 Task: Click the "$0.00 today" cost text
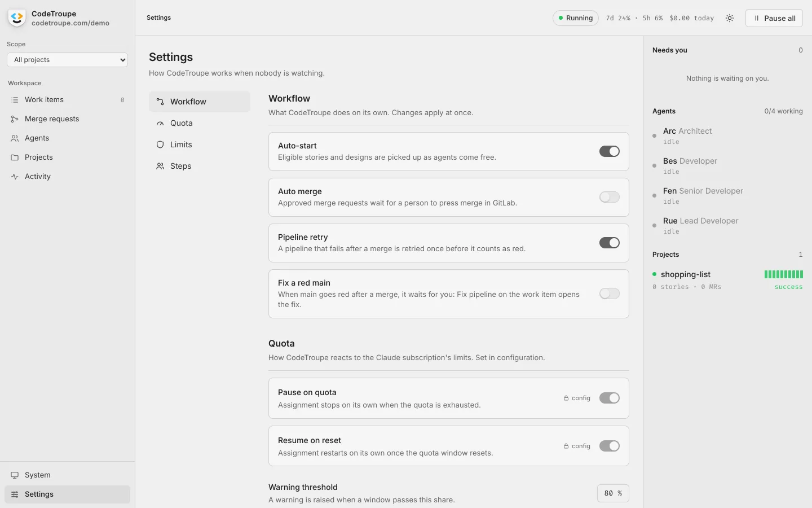click(x=692, y=18)
